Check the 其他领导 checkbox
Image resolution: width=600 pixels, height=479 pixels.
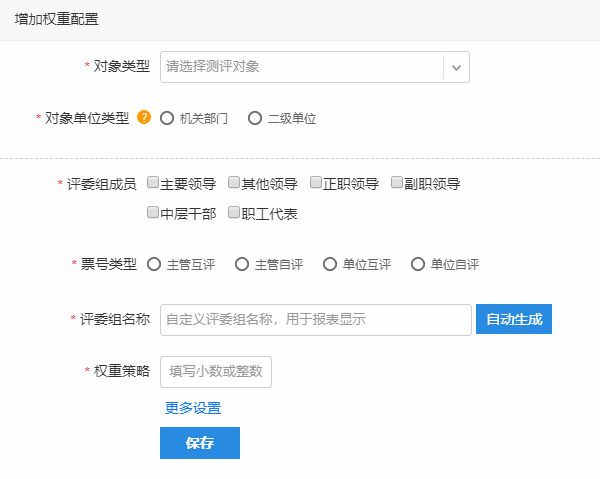tap(234, 182)
